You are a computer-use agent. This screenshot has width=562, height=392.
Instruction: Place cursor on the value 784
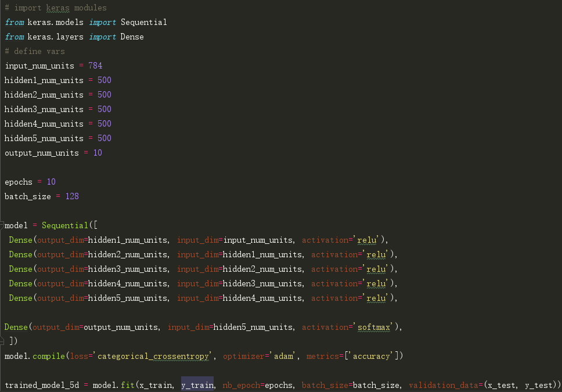pos(95,66)
